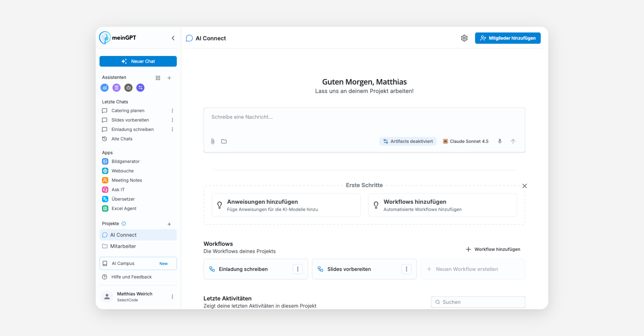Viewport: 644px width, 336px height.
Task: Click the send arrow icon
Action: click(513, 141)
